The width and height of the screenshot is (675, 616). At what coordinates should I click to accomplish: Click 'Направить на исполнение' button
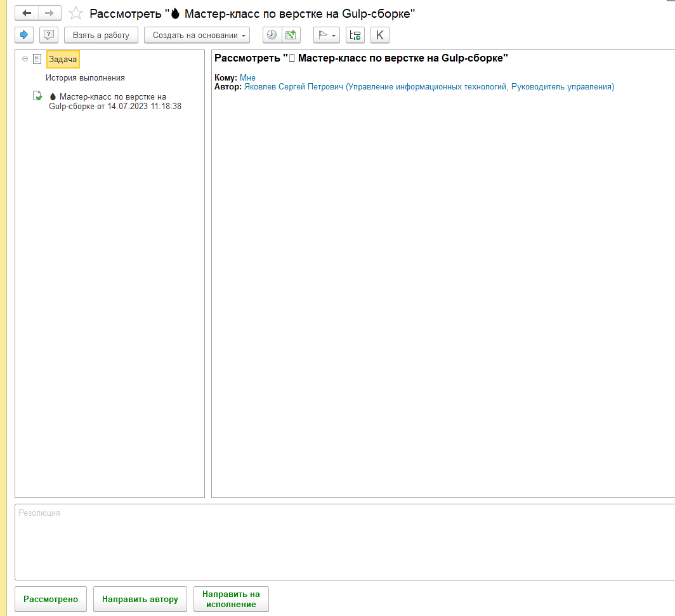[231, 599]
